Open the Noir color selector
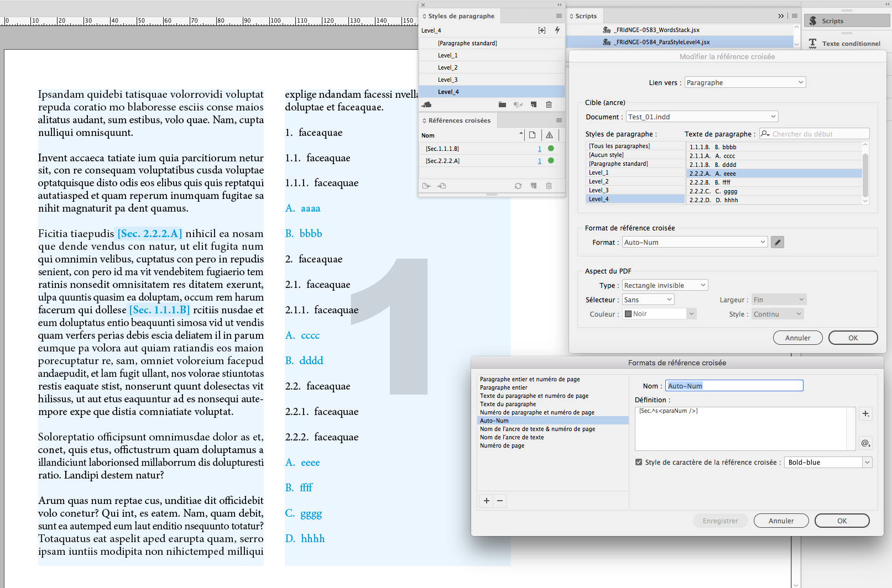 pos(659,313)
